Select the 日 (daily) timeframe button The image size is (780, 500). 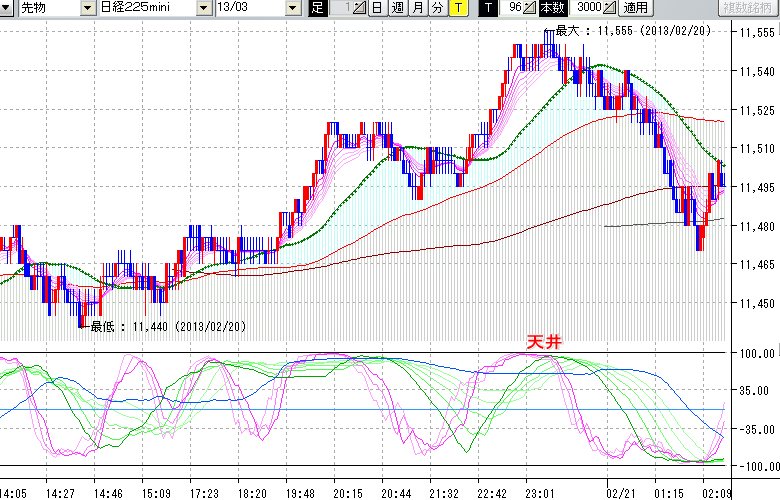click(377, 8)
